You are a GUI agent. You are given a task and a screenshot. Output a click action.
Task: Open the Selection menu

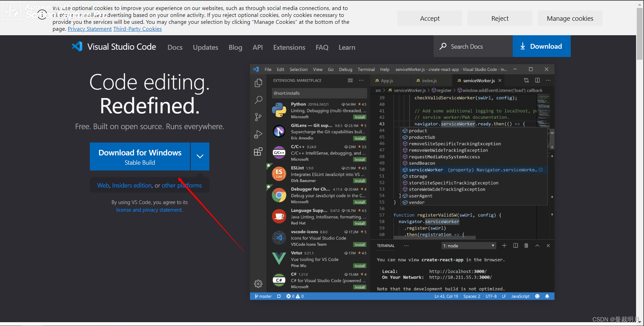point(299,69)
